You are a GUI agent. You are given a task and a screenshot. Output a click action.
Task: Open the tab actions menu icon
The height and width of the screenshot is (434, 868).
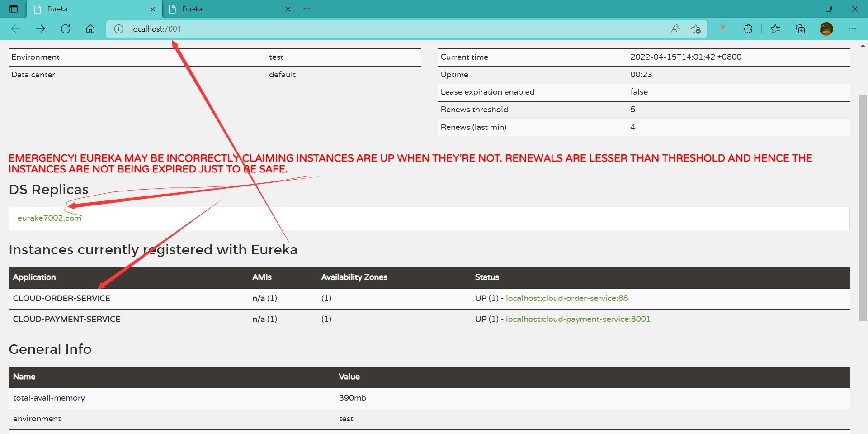14,9
